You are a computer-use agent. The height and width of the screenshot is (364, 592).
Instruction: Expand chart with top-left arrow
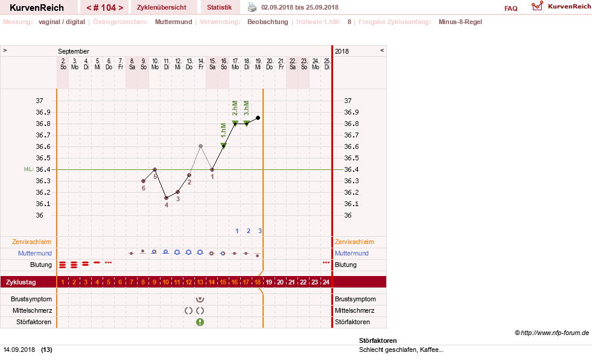5,50
